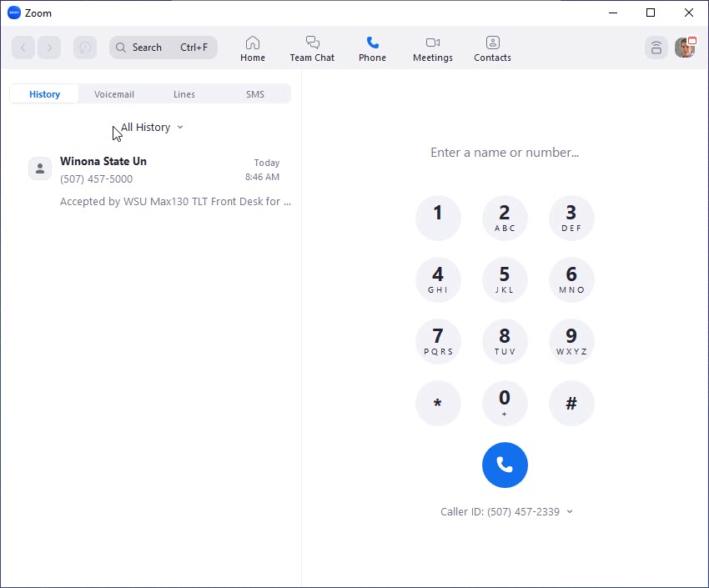Expand the All History filter dropdown
The width and height of the screenshot is (709, 588).
tap(152, 128)
